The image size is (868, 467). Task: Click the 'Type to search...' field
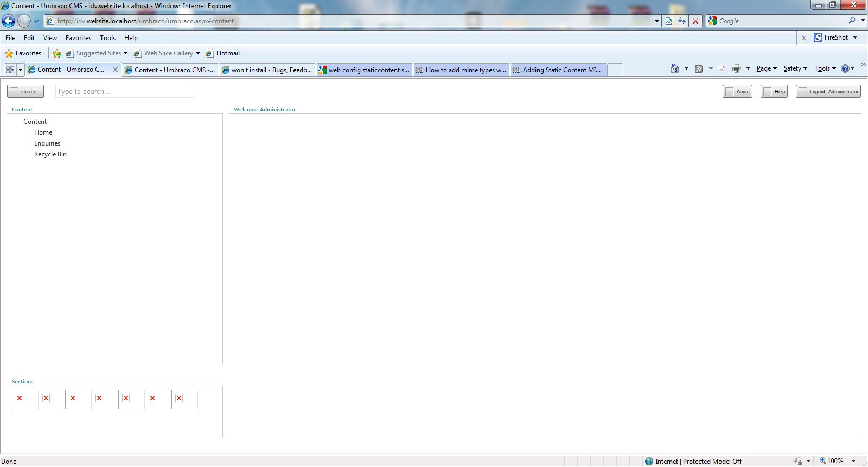(x=125, y=91)
